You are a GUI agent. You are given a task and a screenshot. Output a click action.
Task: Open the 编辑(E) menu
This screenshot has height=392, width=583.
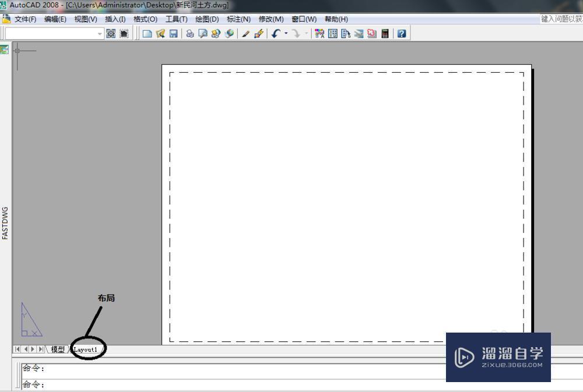tap(55, 19)
